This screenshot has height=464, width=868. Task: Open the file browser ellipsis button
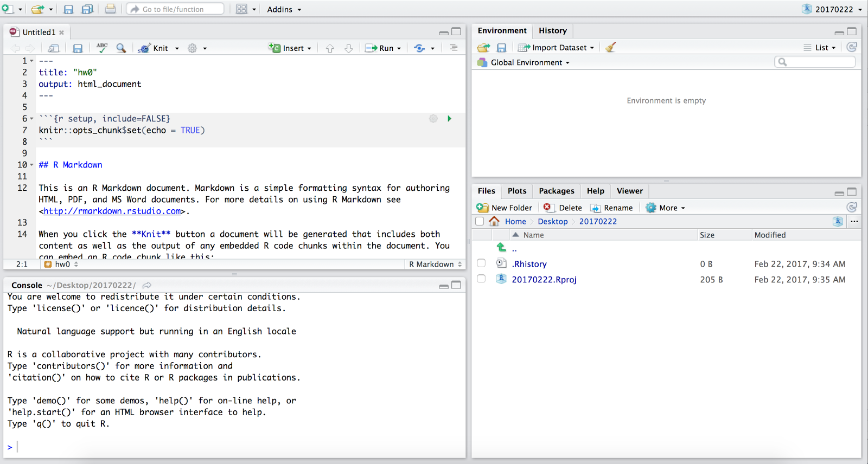click(854, 221)
